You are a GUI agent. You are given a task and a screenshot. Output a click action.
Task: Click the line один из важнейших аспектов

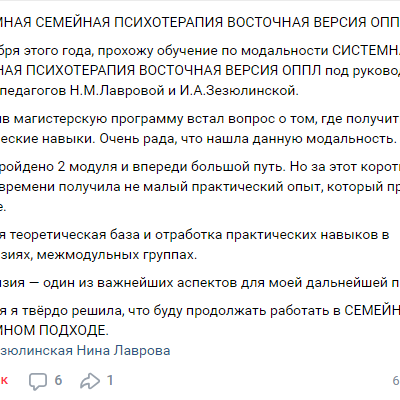200,283
